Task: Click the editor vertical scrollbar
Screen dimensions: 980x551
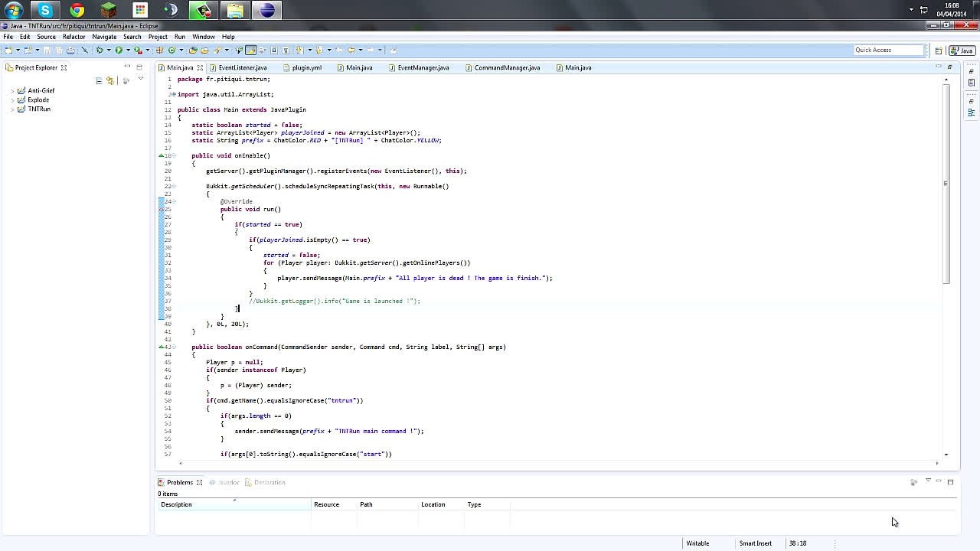Action: [x=946, y=184]
